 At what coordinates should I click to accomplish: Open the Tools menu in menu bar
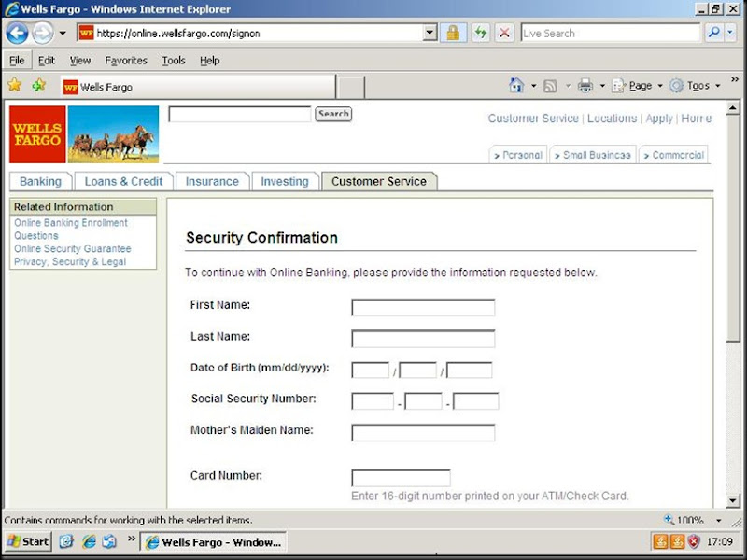[x=174, y=61]
